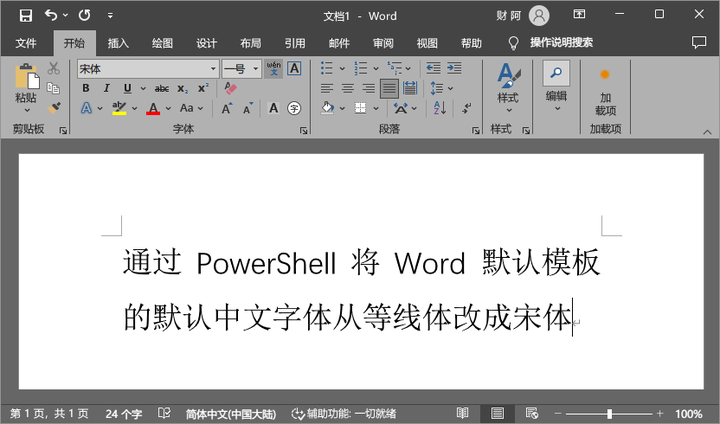Switch to the 插入 insert tab

pos(118,43)
